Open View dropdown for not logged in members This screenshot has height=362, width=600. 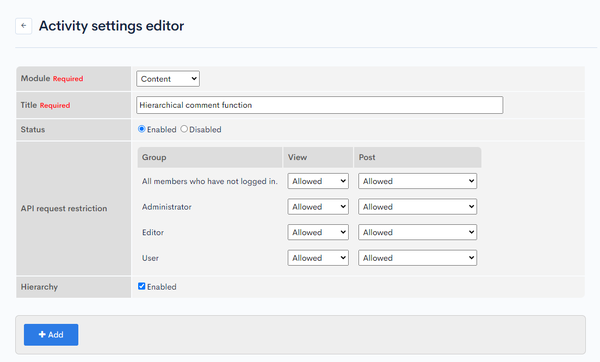(318, 181)
